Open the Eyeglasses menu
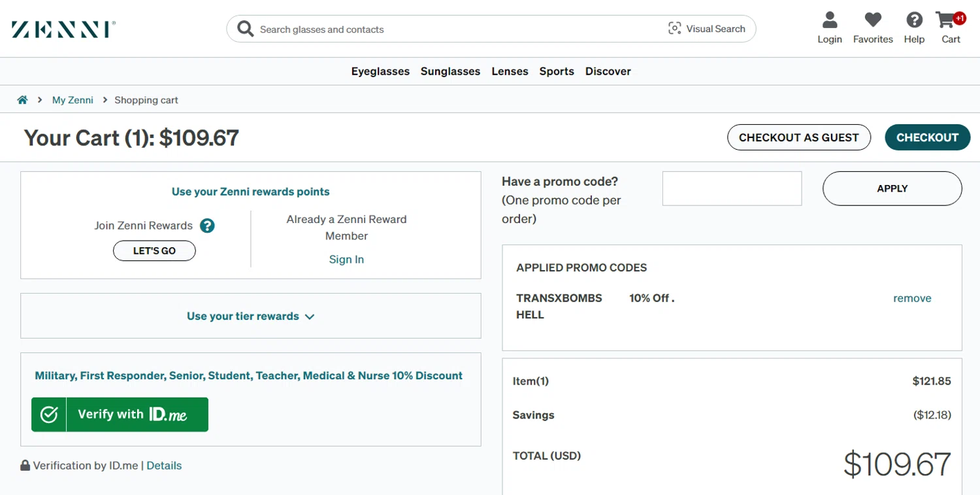 tap(380, 71)
